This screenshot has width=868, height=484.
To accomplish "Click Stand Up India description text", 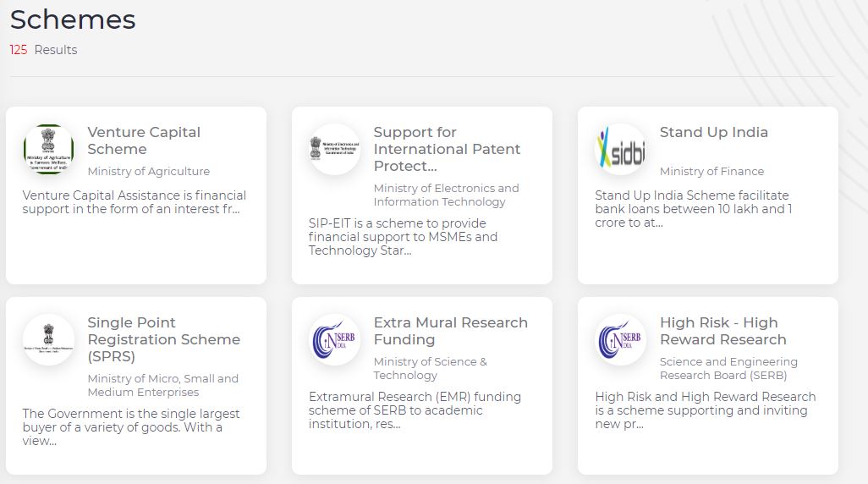I will [x=693, y=209].
